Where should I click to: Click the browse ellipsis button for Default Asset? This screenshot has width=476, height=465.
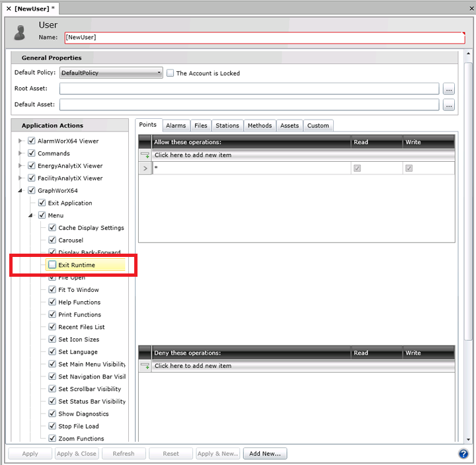point(449,104)
